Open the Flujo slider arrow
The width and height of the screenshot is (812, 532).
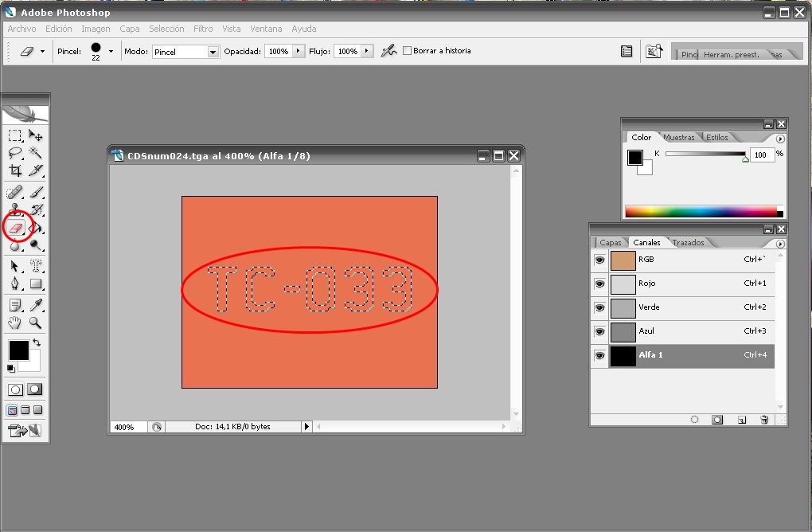[x=367, y=51]
